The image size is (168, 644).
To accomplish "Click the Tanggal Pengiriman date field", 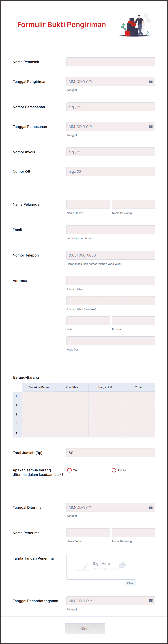I will coord(111,82).
